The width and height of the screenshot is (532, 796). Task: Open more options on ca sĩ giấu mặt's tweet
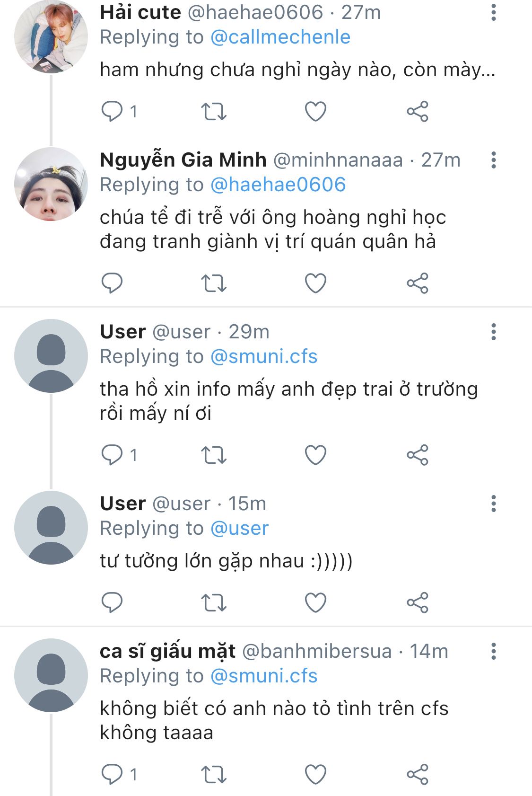coord(493,652)
